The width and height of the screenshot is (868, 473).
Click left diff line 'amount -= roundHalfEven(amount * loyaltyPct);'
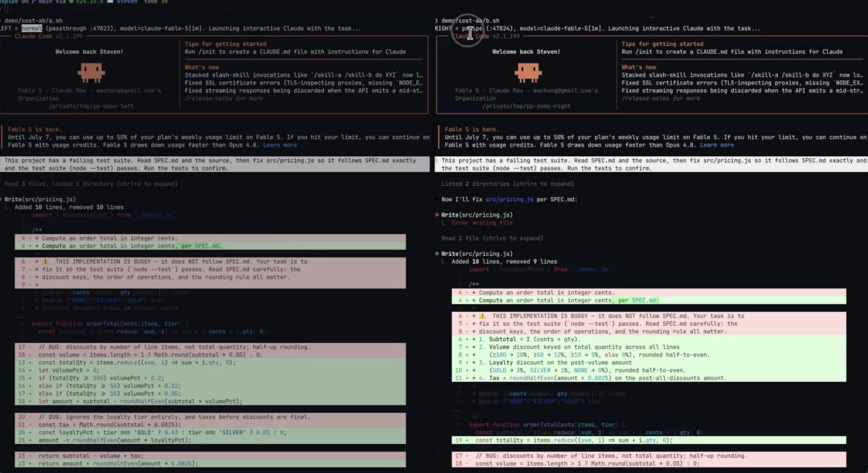point(211,440)
